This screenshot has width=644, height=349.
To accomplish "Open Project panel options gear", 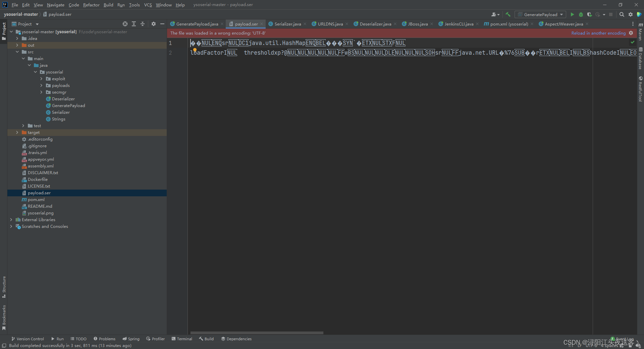I will (x=154, y=24).
